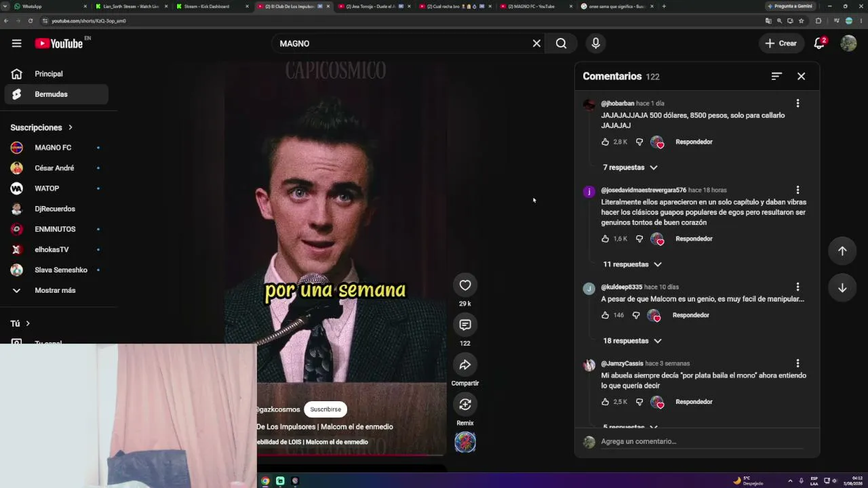Reply to the @jhobarban comment
The image size is (868, 488).
click(x=694, y=142)
